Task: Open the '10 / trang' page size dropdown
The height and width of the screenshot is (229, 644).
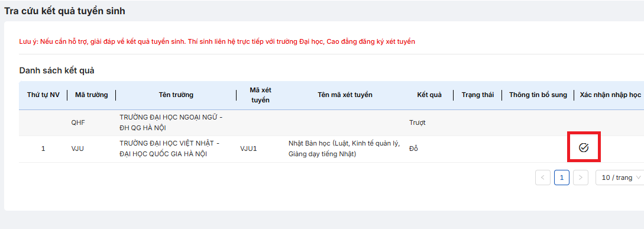Action: click(x=620, y=178)
